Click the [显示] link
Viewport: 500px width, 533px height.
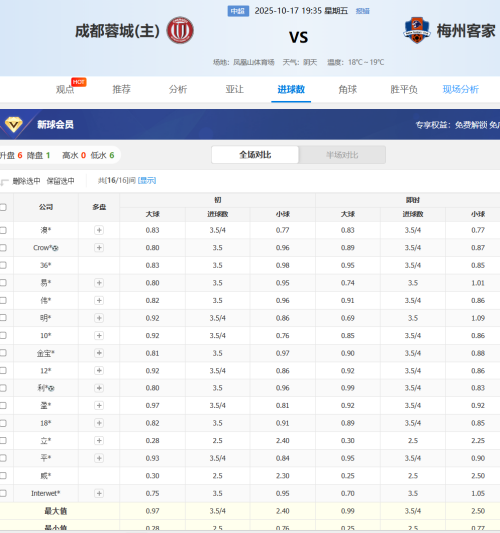pyautogui.click(x=147, y=180)
